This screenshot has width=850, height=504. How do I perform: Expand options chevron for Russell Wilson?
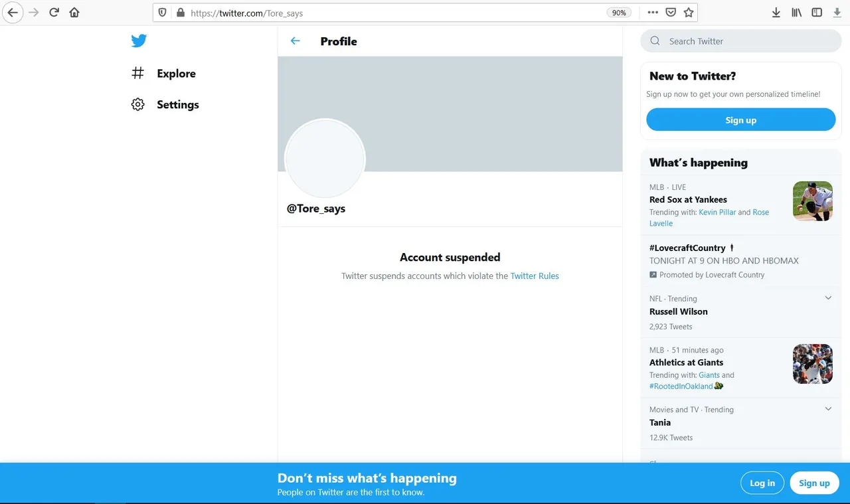[x=828, y=298]
